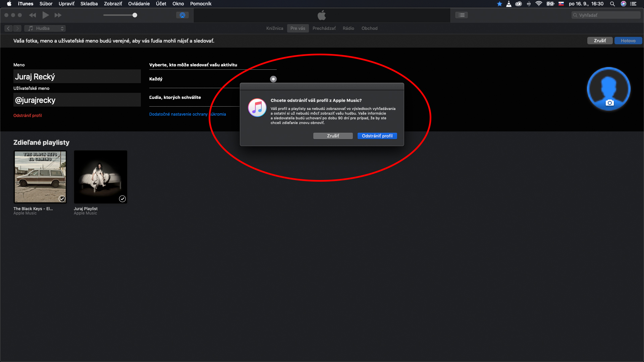Image resolution: width=644 pixels, height=362 pixels.
Task: Switch to the Obchod tab
Action: point(369,28)
